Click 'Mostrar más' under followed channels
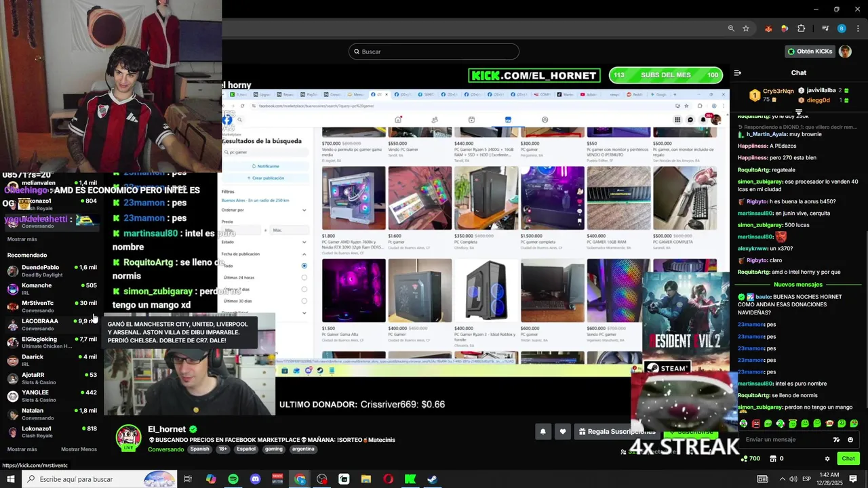 click(22, 239)
